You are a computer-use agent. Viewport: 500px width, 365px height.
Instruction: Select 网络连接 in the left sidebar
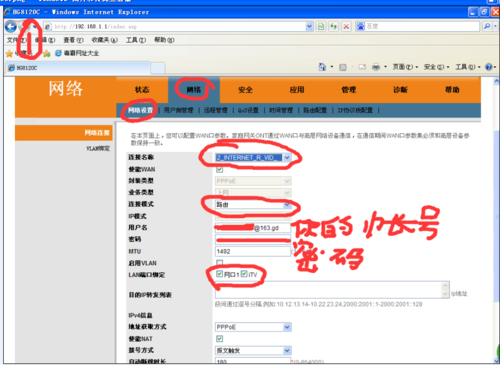pyautogui.click(x=64, y=133)
